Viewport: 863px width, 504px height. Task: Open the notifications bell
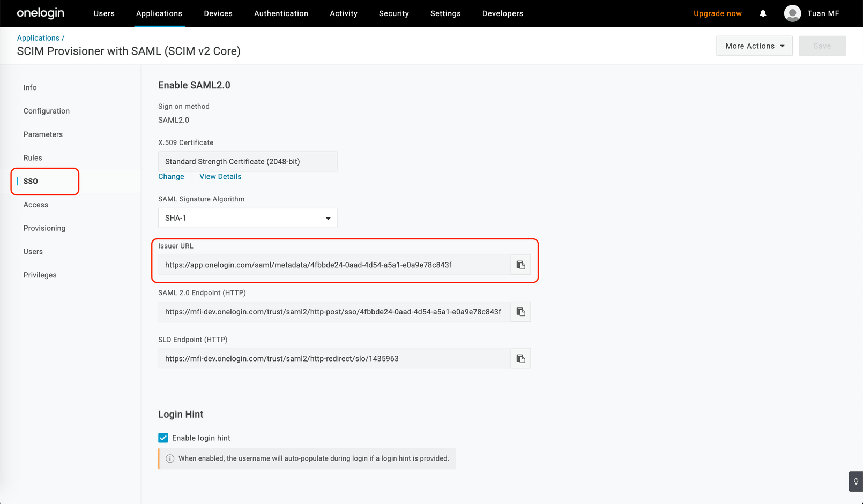(763, 13)
